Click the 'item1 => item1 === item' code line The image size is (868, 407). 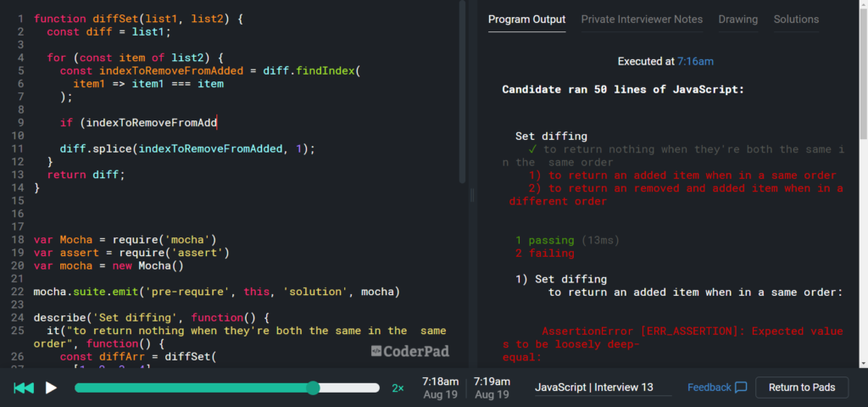click(x=148, y=84)
